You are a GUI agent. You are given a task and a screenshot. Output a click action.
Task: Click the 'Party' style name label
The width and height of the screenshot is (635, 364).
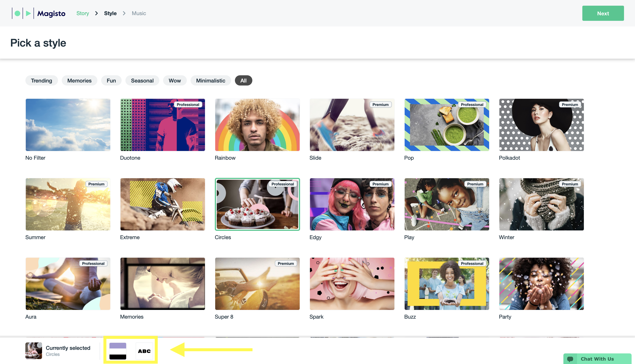(x=505, y=317)
